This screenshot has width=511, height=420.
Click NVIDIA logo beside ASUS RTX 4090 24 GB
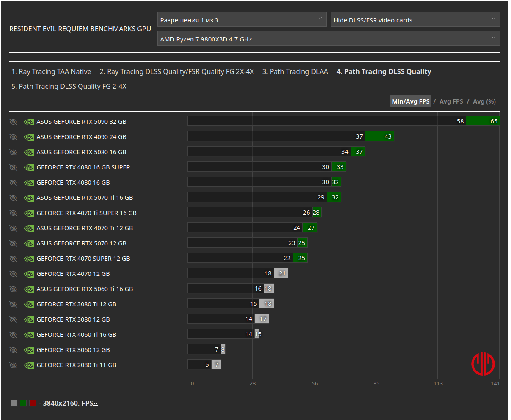click(29, 137)
